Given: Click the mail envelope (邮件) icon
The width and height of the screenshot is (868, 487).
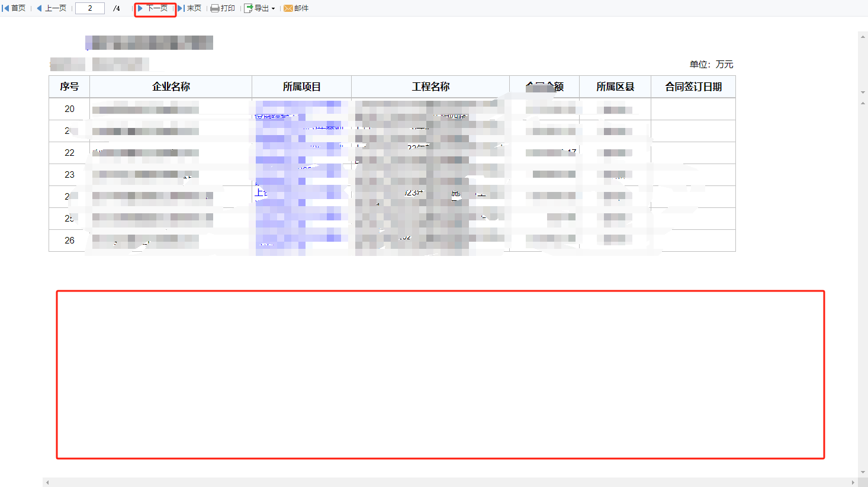Looking at the screenshot, I should pyautogui.click(x=288, y=8).
